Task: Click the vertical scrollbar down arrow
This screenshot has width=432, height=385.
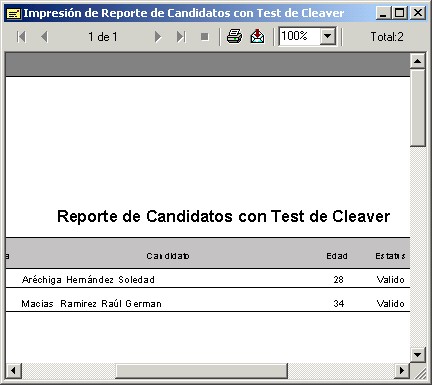Action: point(418,354)
